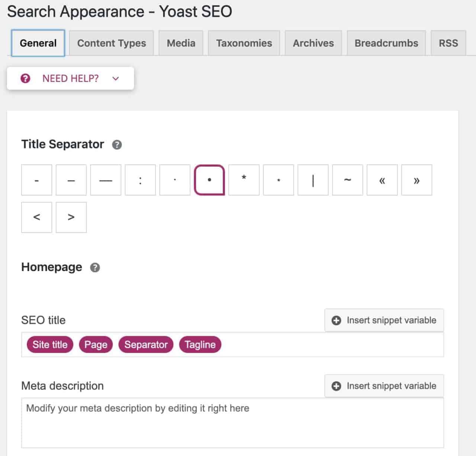Viewport: 476px width, 456px height.
Task: Click the Page variable tag
Action: [x=96, y=345]
